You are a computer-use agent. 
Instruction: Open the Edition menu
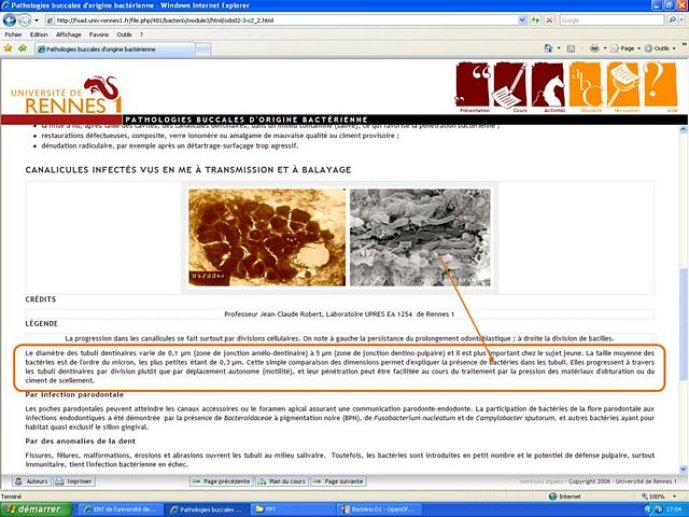coord(39,34)
